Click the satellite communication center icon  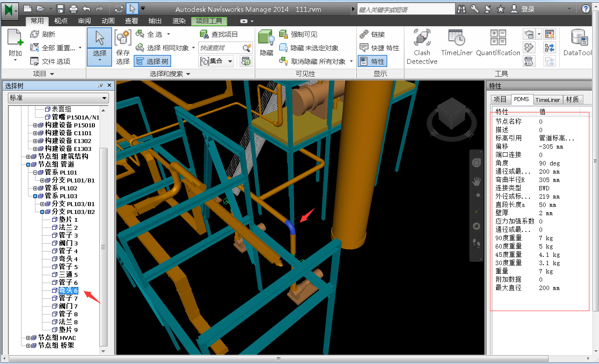click(487, 9)
